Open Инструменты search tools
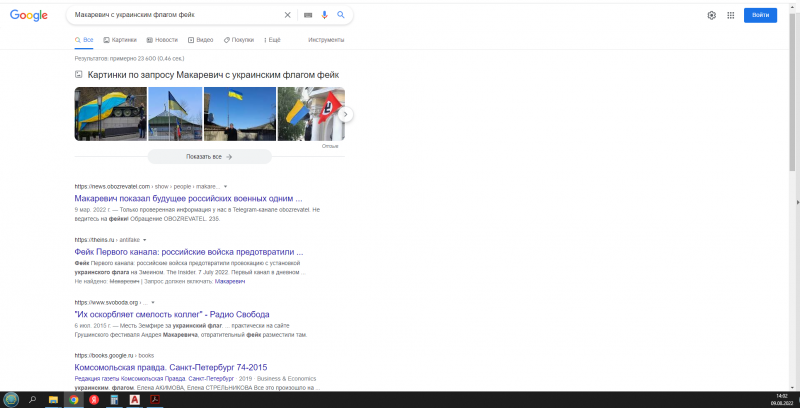Image resolution: width=800 pixels, height=408 pixels. pyautogui.click(x=326, y=40)
